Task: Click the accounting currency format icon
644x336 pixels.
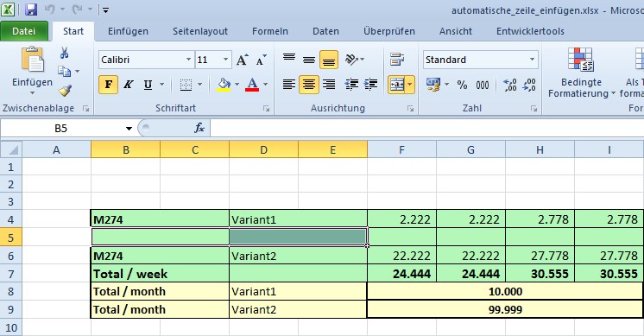Action: (433, 85)
